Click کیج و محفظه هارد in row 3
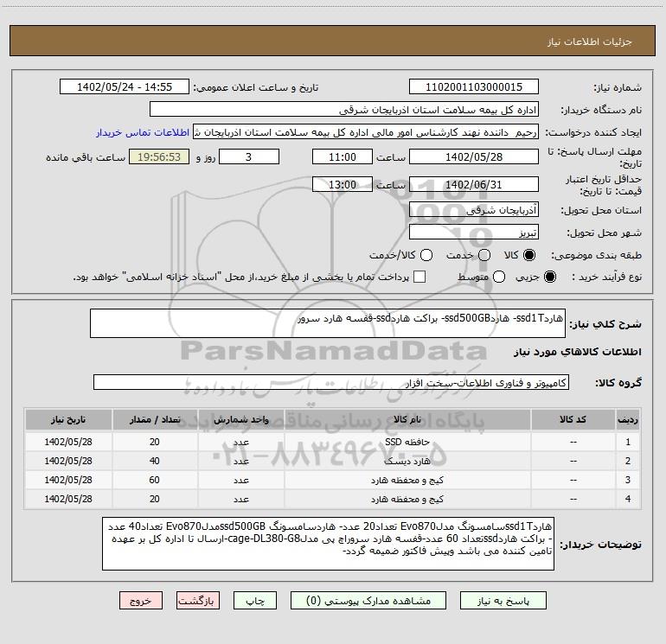The height and width of the screenshot is (644, 666). [407, 480]
